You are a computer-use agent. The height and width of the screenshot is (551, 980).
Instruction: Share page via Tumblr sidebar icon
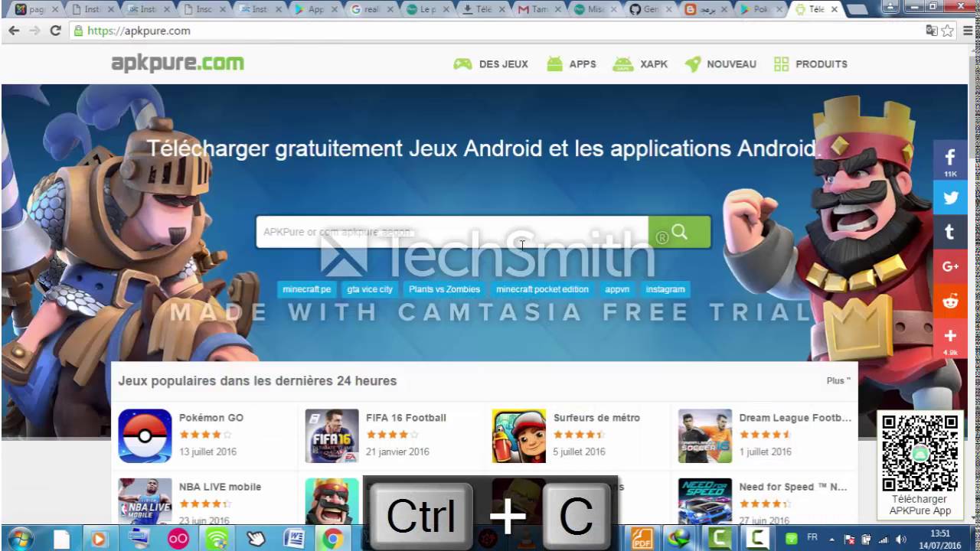point(950,232)
